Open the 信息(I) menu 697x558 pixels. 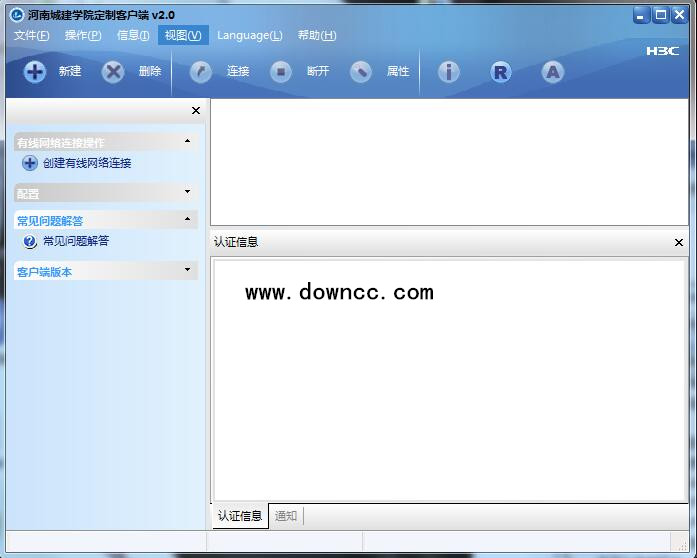point(133,35)
